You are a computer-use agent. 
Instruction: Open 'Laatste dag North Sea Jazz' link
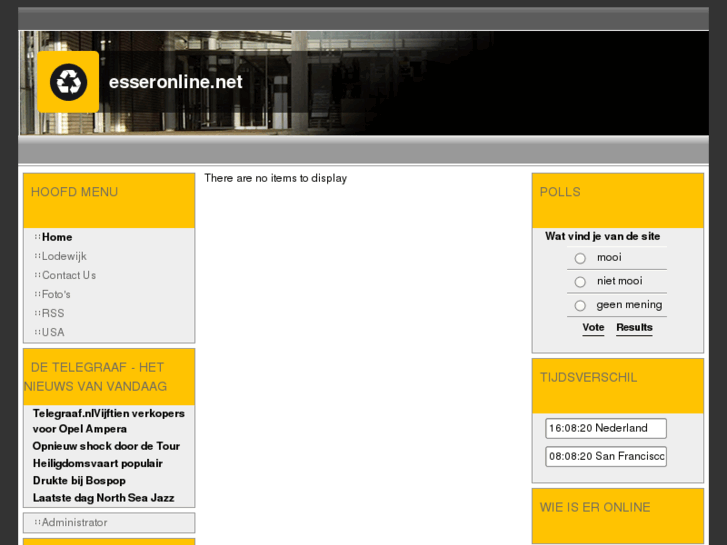point(103,498)
